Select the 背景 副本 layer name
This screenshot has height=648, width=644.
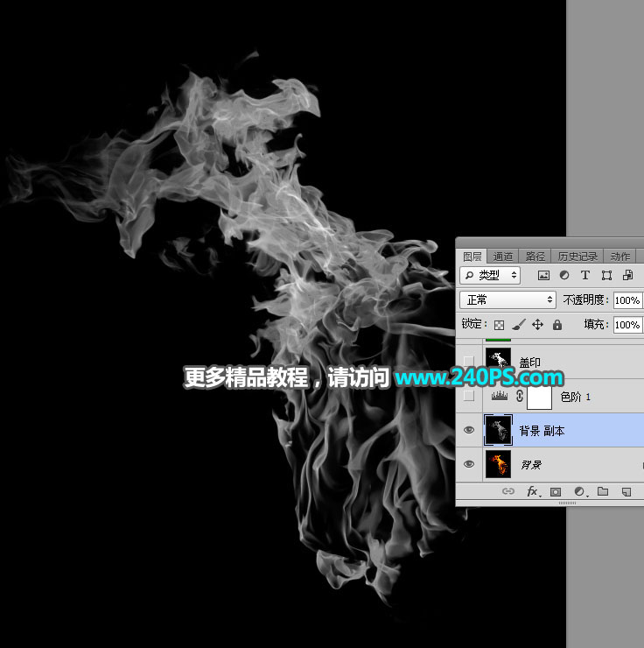pyautogui.click(x=542, y=431)
